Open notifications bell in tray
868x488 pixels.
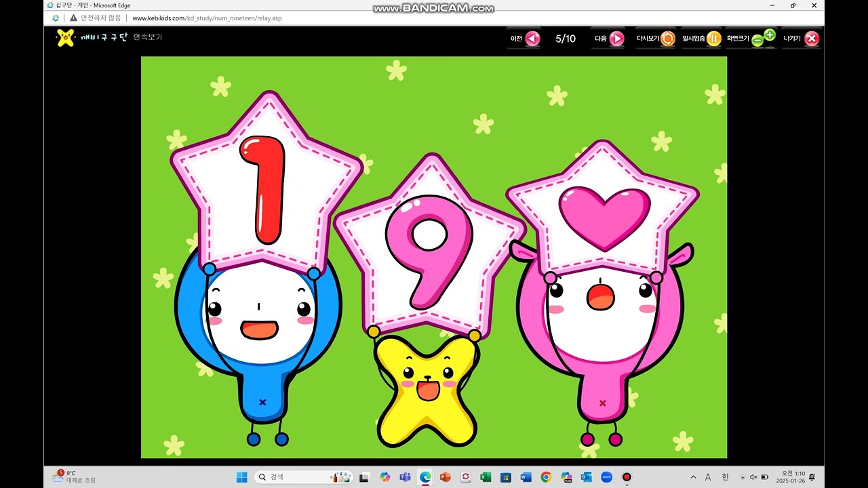click(x=812, y=477)
